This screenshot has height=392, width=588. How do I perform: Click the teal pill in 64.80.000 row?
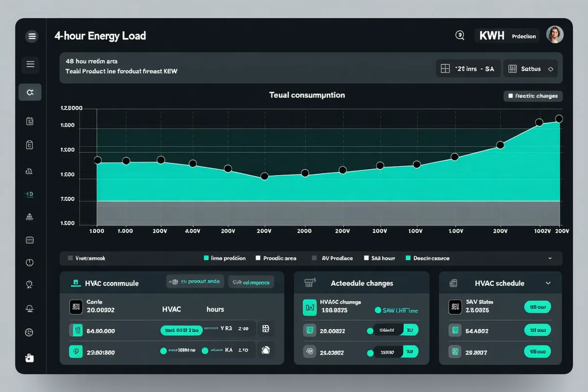click(x=181, y=330)
